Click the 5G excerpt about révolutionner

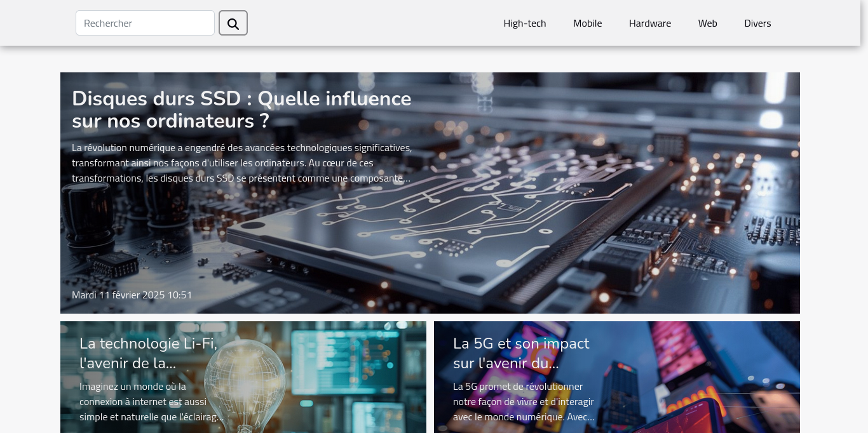pos(523,401)
